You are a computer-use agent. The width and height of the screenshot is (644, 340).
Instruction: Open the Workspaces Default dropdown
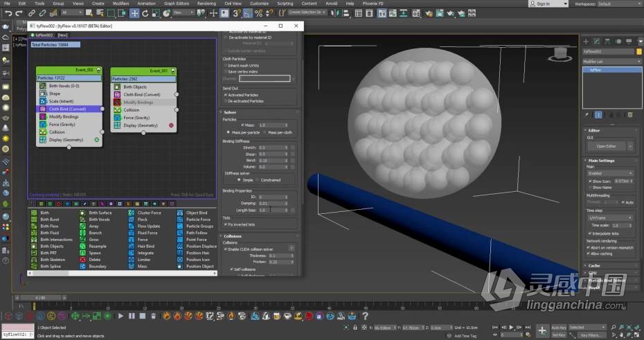click(x=618, y=3)
